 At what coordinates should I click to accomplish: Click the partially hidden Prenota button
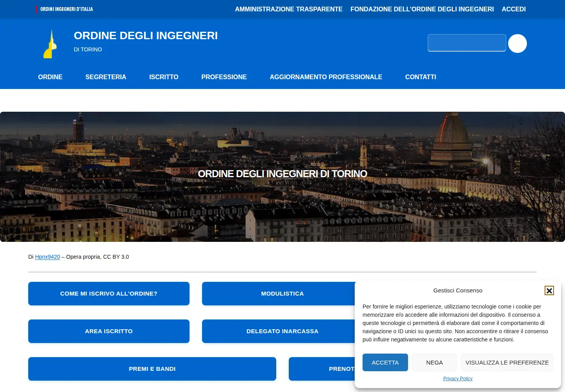pyautogui.click(x=322, y=369)
